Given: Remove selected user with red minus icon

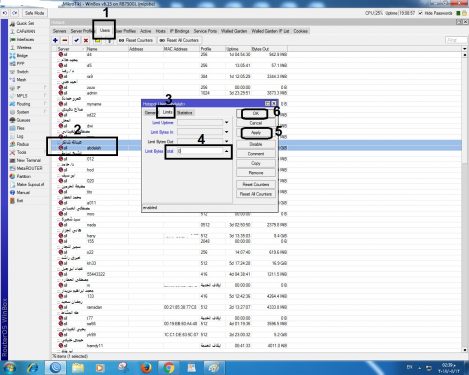Looking at the screenshot, I should (65, 40).
